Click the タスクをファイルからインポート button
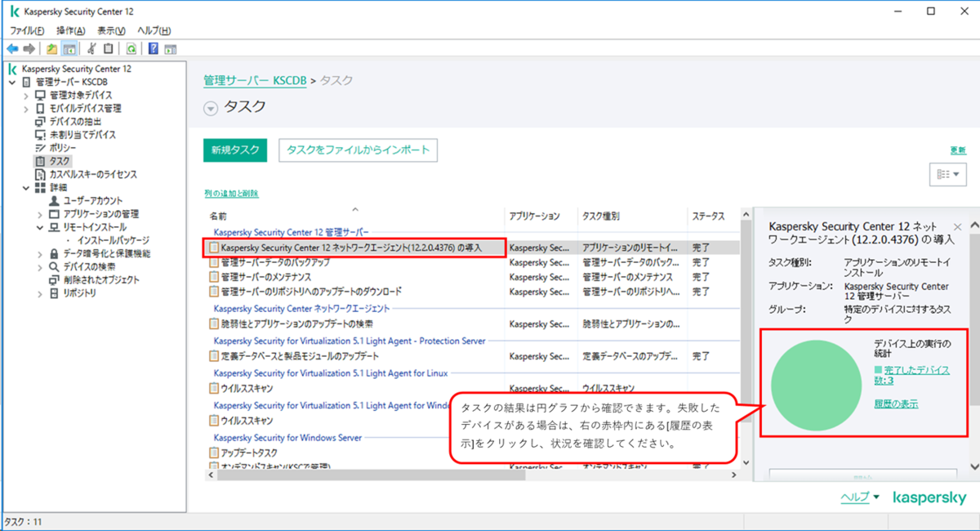 (x=358, y=150)
